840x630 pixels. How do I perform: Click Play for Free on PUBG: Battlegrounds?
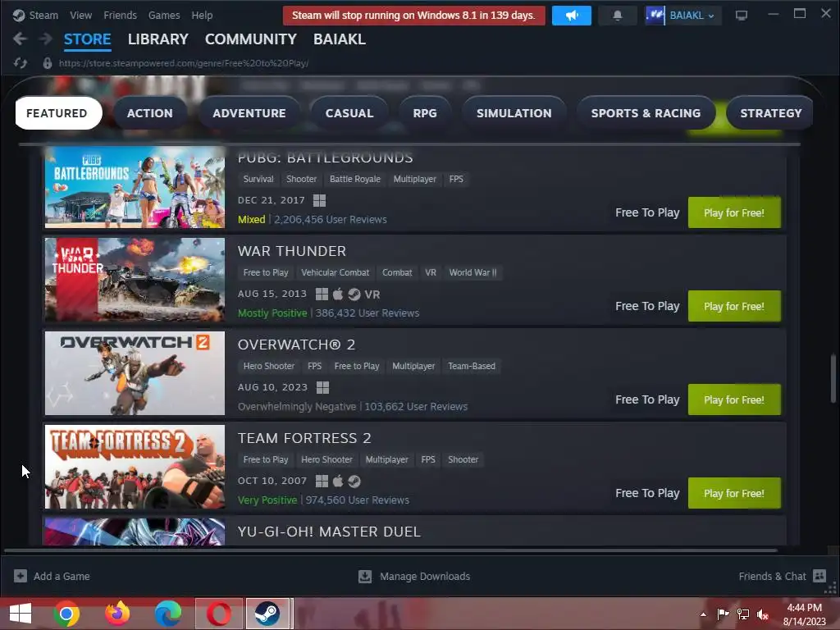(734, 212)
